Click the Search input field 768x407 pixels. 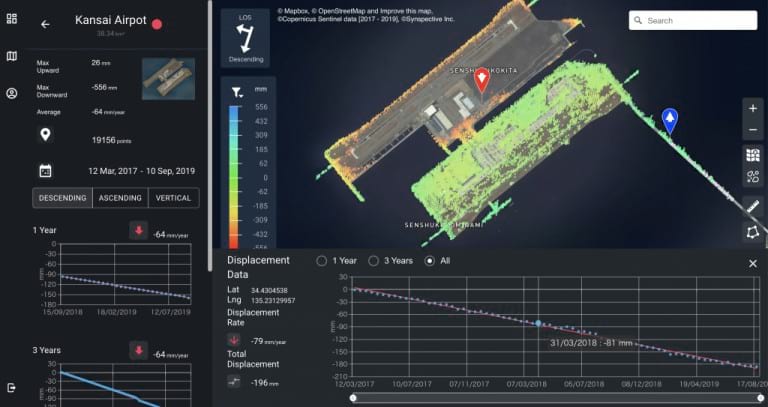point(691,20)
